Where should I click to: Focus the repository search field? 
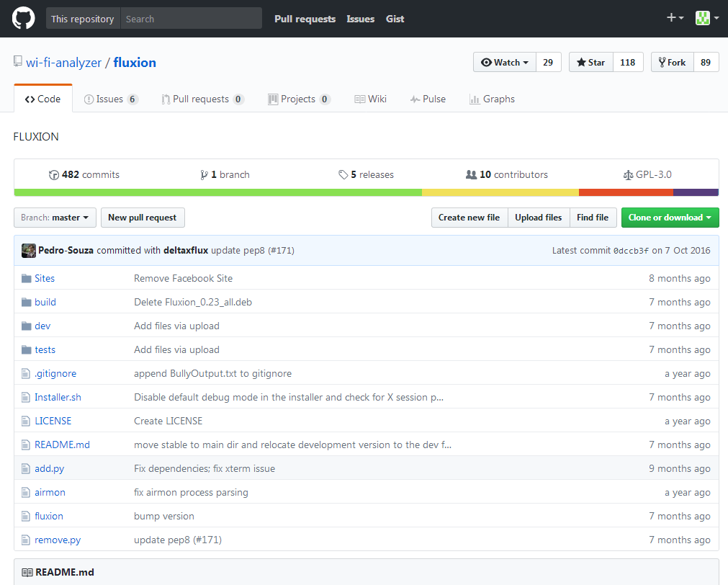pyautogui.click(x=191, y=19)
